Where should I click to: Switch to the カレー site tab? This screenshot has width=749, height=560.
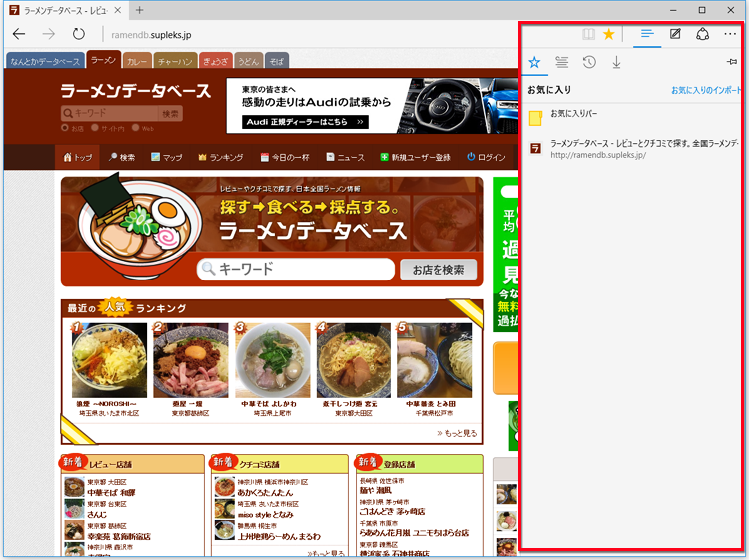click(x=137, y=61)
